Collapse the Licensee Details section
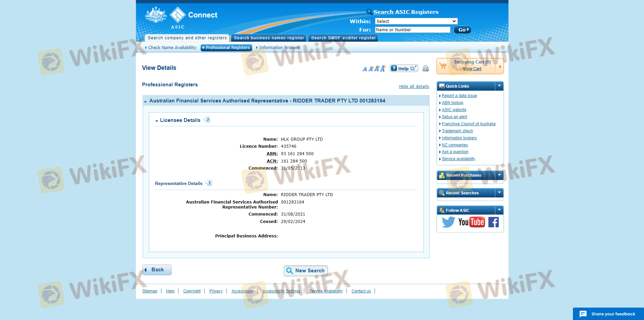 (x=157, y=121)
